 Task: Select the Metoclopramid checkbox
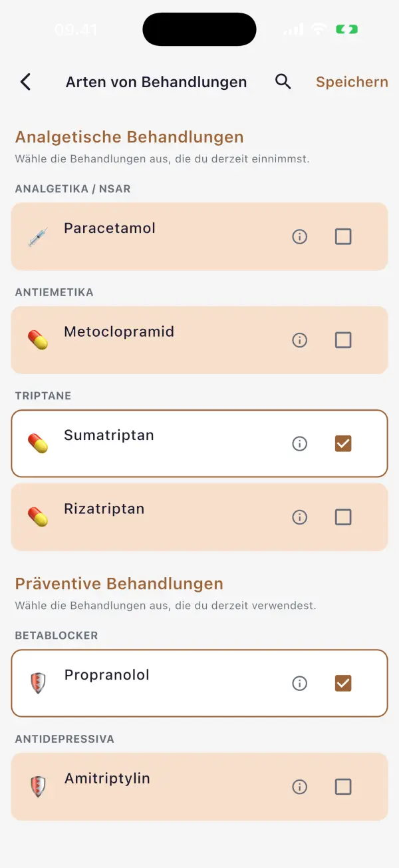coord(343,340)
